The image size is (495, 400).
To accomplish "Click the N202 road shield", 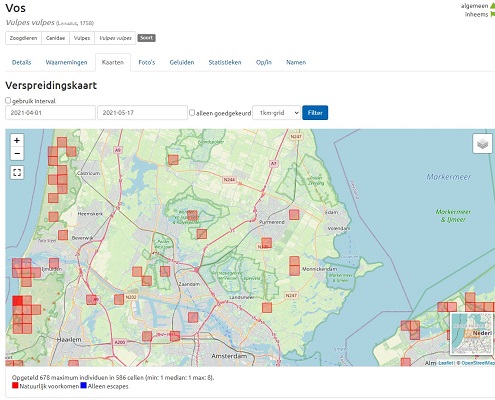I will pyautogui.click(x=131, y=297).
